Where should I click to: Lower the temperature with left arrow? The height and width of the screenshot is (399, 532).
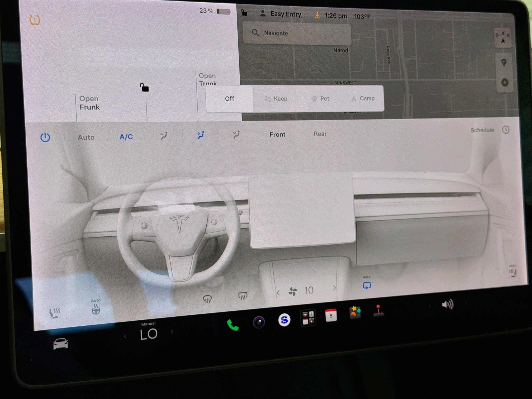(125, 336)
